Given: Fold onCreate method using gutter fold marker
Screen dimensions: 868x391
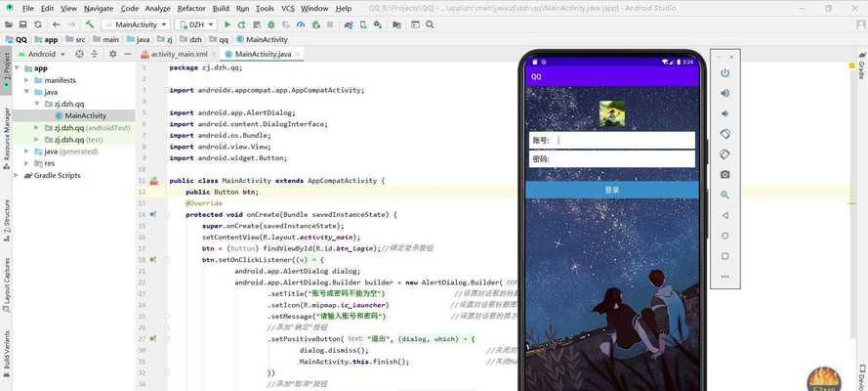Looking at the screenshot, I should click(167, 214).
